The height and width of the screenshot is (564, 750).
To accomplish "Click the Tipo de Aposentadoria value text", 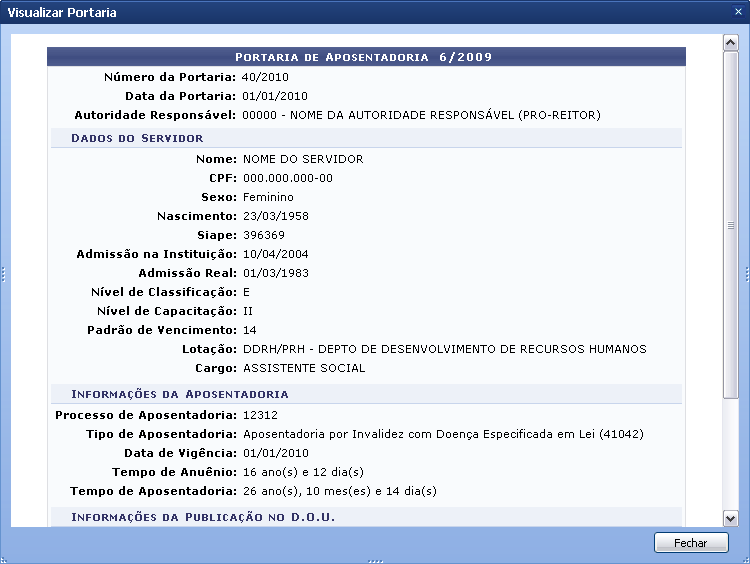I will [x=443, y=434].
